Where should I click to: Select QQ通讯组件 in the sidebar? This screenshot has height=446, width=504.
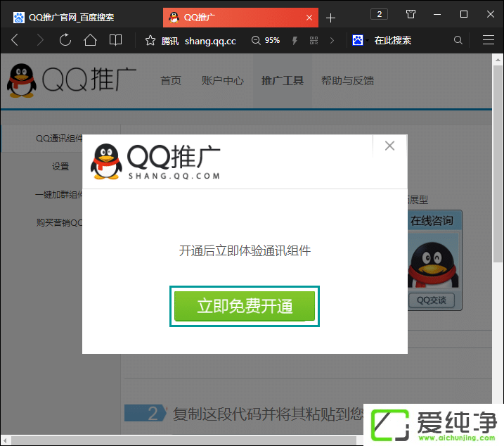tap(59, 139)
